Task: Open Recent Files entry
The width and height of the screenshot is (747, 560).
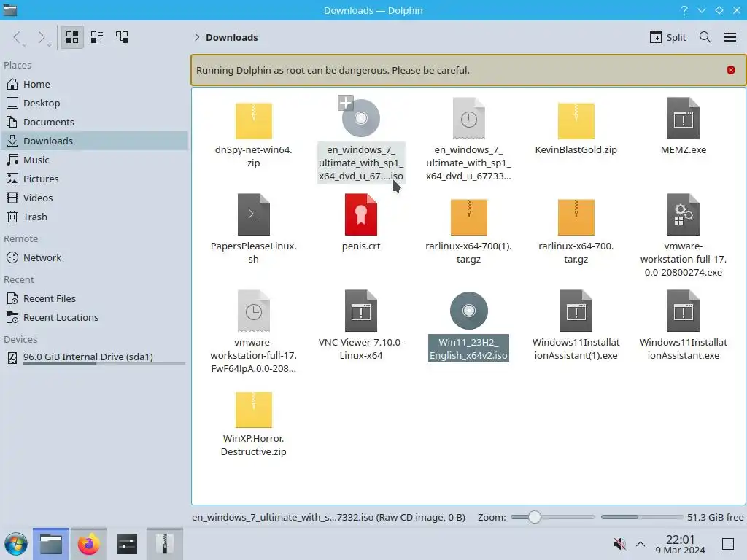Action: point(94,298)
